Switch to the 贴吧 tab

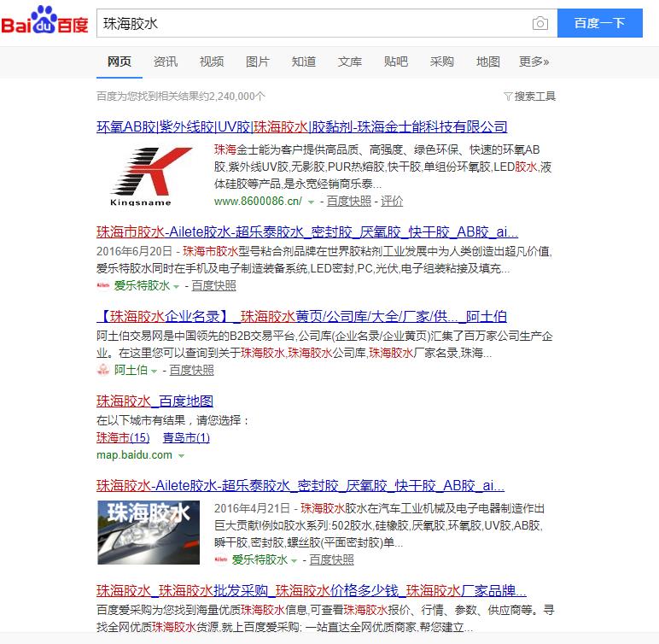[x=396, y=61]
